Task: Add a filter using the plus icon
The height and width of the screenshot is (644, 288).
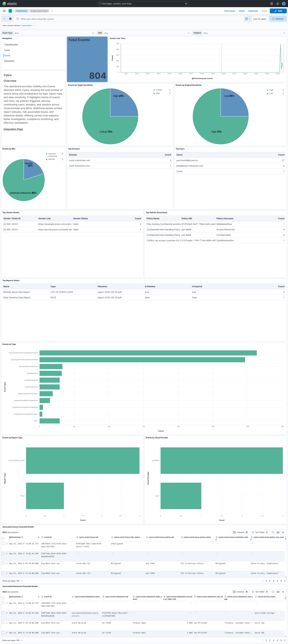Action: (x=10, y=19)
